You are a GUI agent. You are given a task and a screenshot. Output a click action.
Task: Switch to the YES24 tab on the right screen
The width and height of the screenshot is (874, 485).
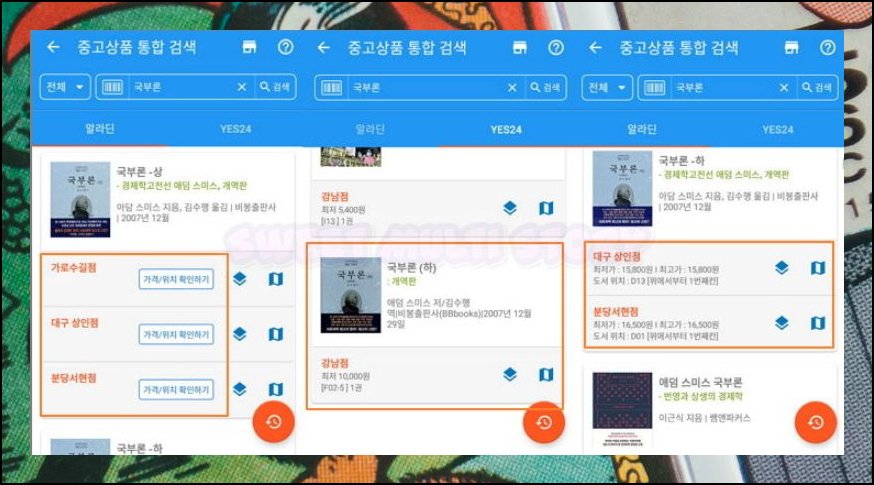coord(778,129)
